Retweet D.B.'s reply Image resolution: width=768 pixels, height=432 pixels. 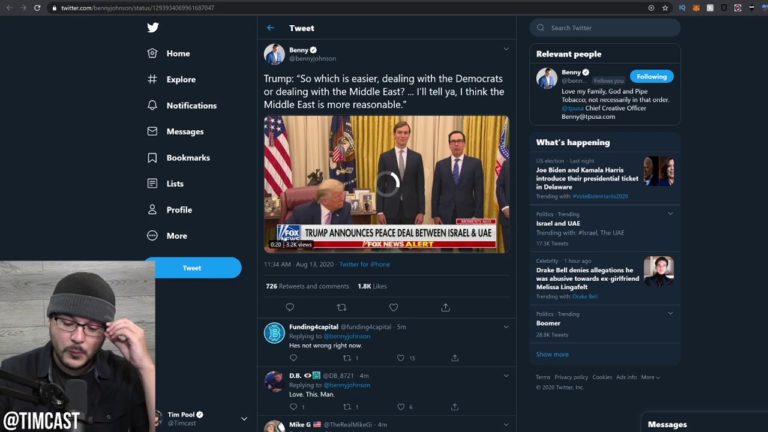point(347,407)
